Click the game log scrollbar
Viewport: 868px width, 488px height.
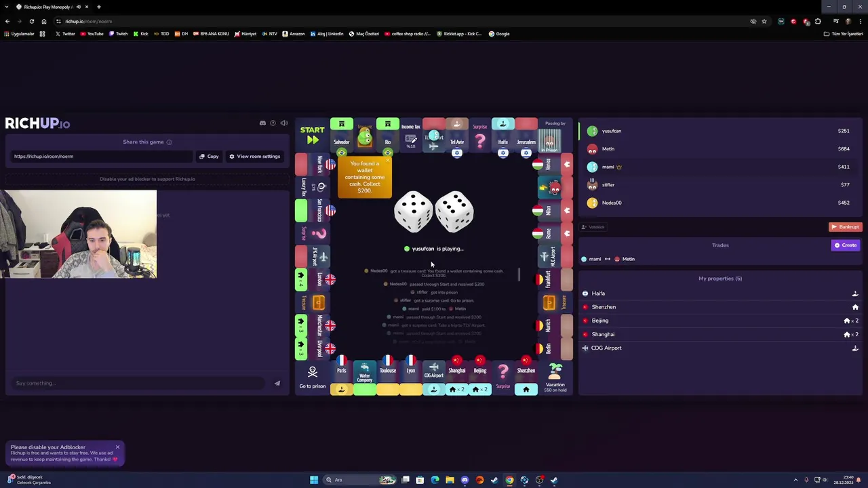coord(519,274)
